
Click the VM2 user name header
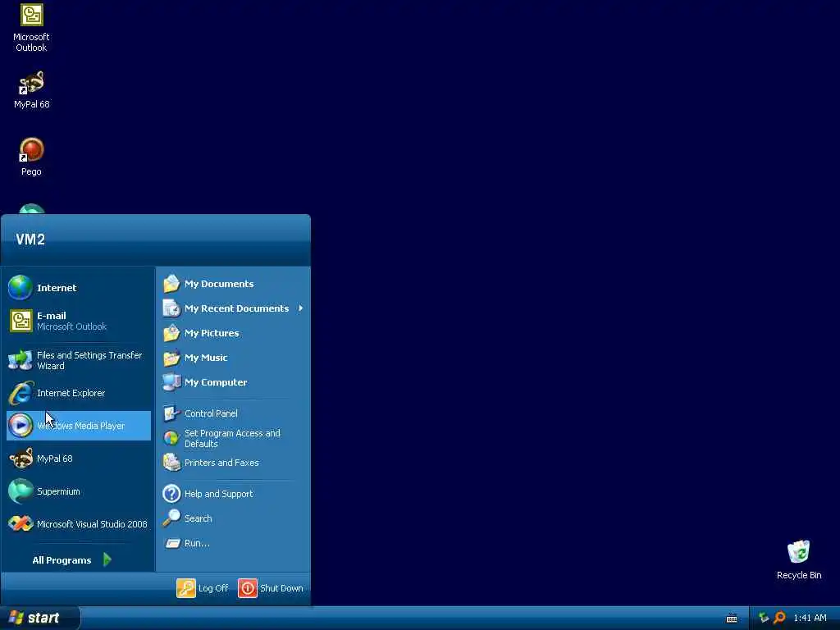tap(30, 240)
